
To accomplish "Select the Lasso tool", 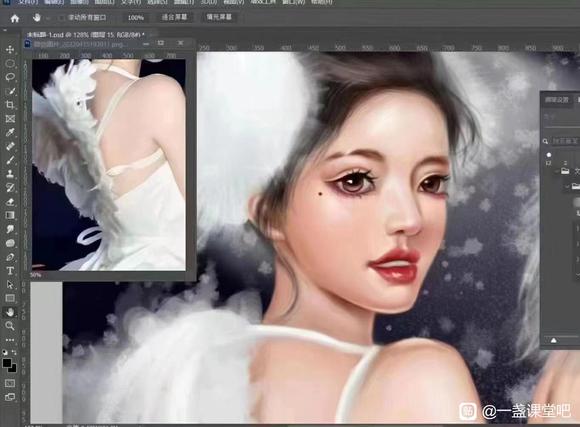I will [10, 77].
